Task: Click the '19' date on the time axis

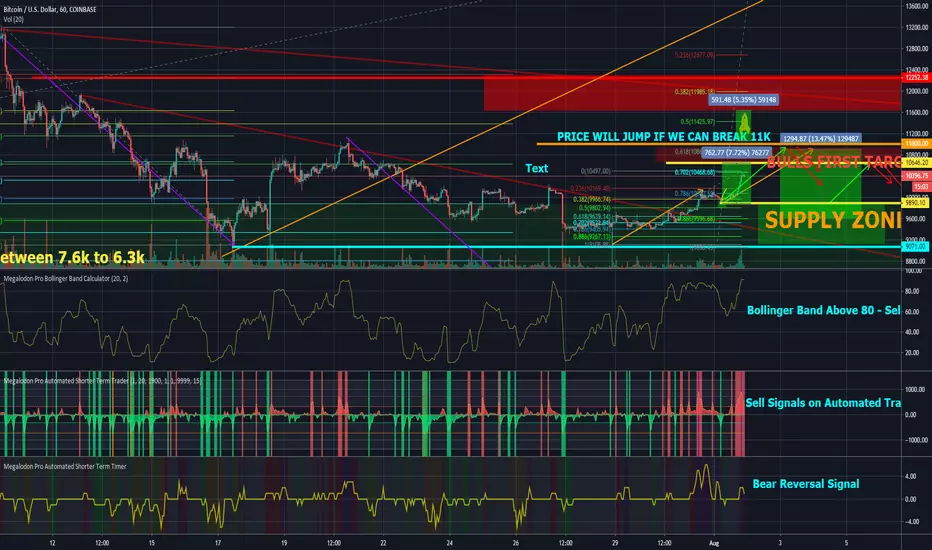Action: pos(284,543)
